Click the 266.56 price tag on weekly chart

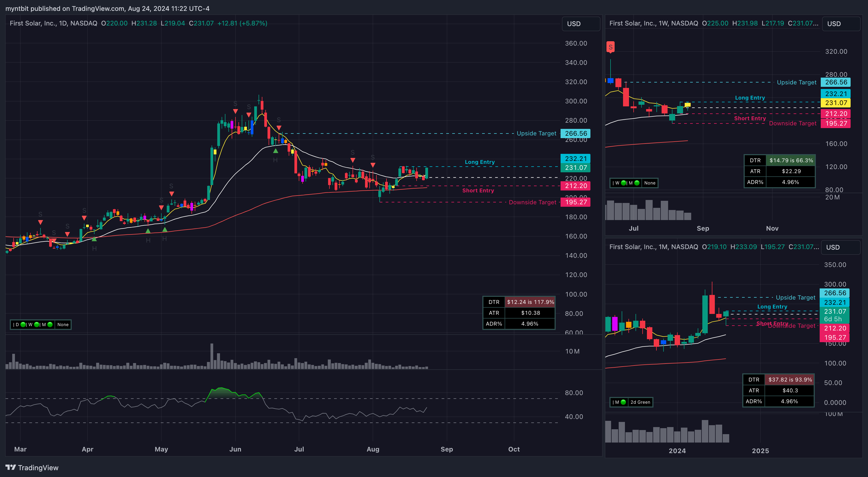point(836,82)
